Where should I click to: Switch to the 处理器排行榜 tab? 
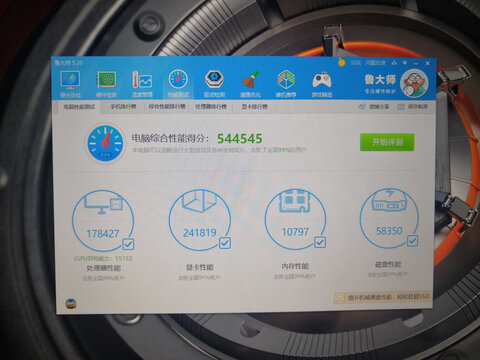coord(211,107)
